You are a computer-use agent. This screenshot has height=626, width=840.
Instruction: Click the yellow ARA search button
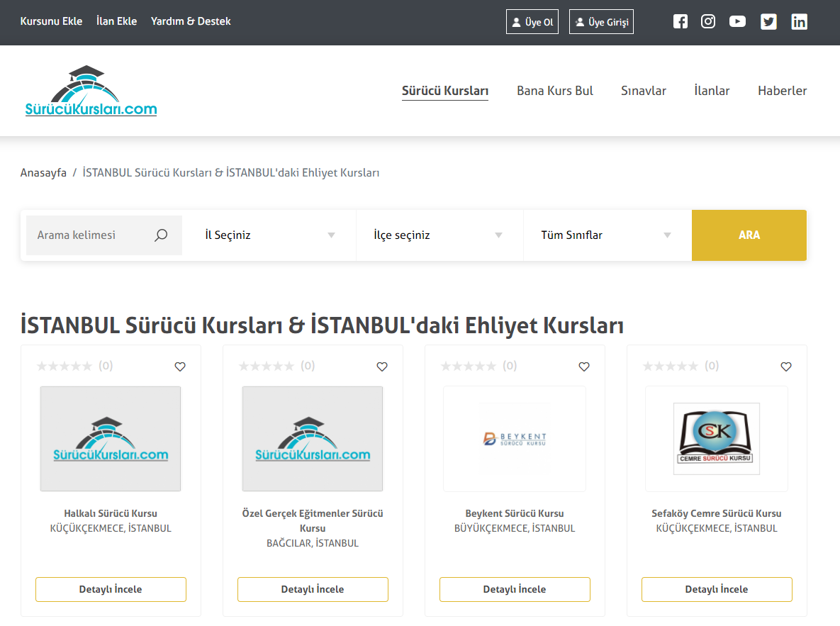pyautogui.click(x=749, y=235)
